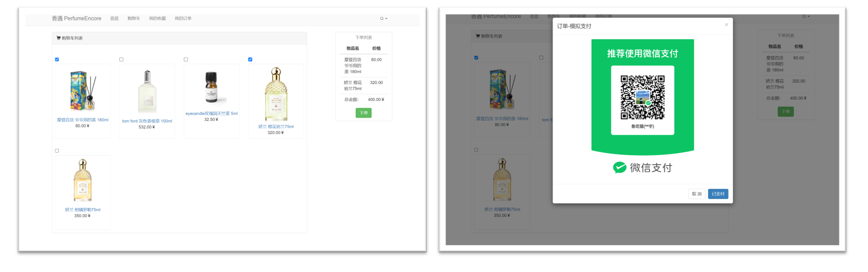The width and height of the screenshot is (868, 272).
Task: Open the search dropdown in the left window navbar
Action: (384, 18)
